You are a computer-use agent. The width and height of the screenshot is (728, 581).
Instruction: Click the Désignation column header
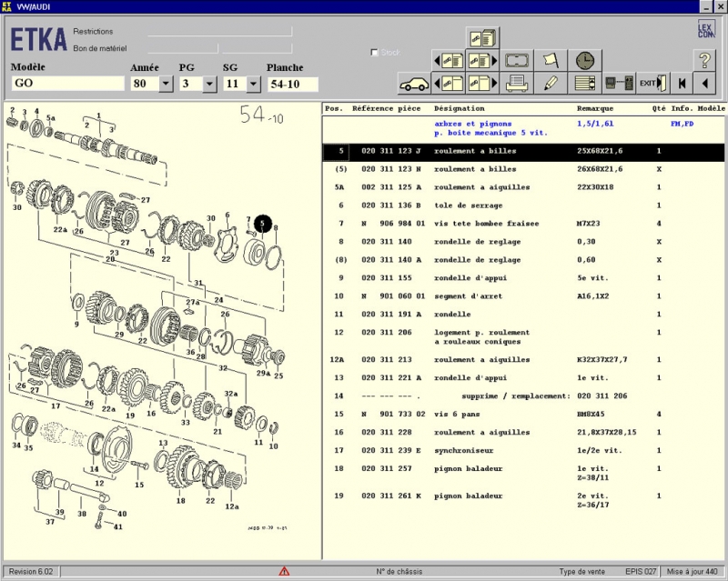(x=460, y=108)
